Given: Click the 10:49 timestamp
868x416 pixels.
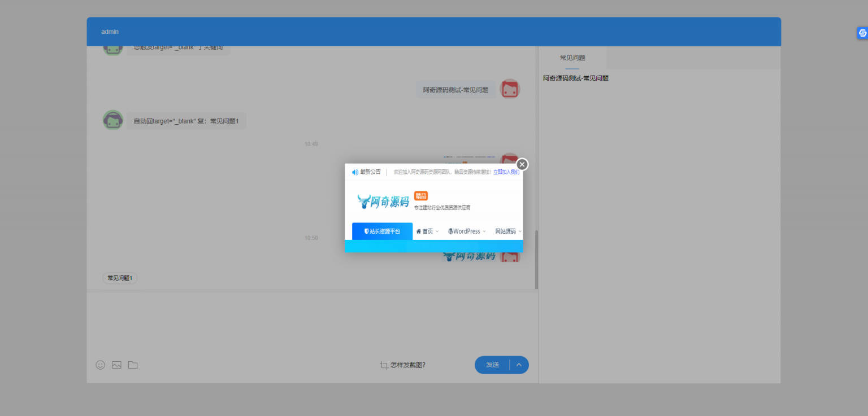Looking at the screenshot, I should click(x=311, y=144).
